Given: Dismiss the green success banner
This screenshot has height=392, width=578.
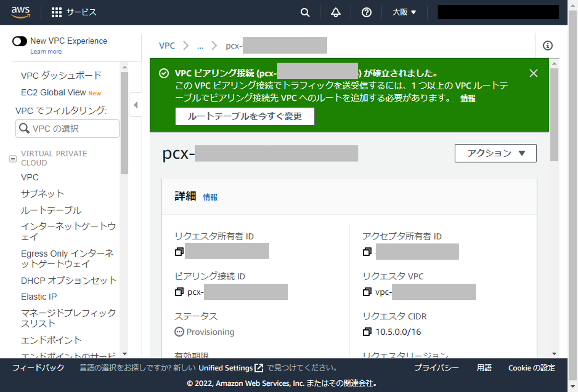Looking at the screenshot, I should coord(533,73).
